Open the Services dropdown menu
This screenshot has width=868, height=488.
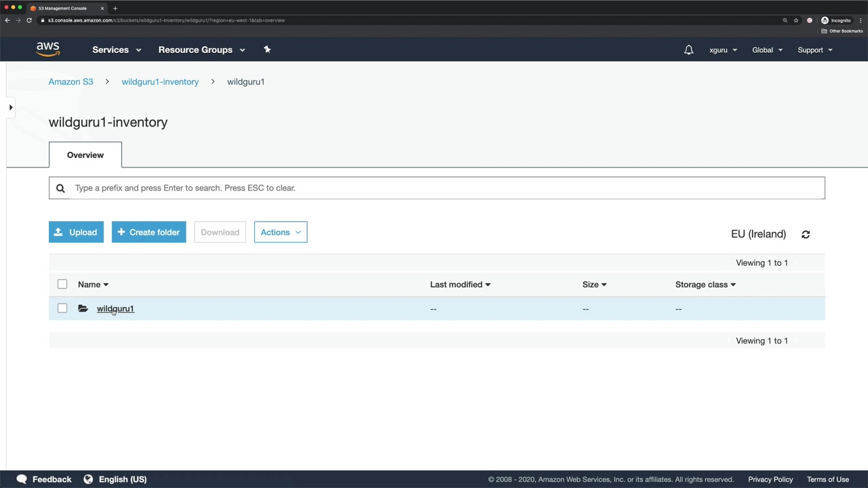pyautogui.click(x=117, y=49)
